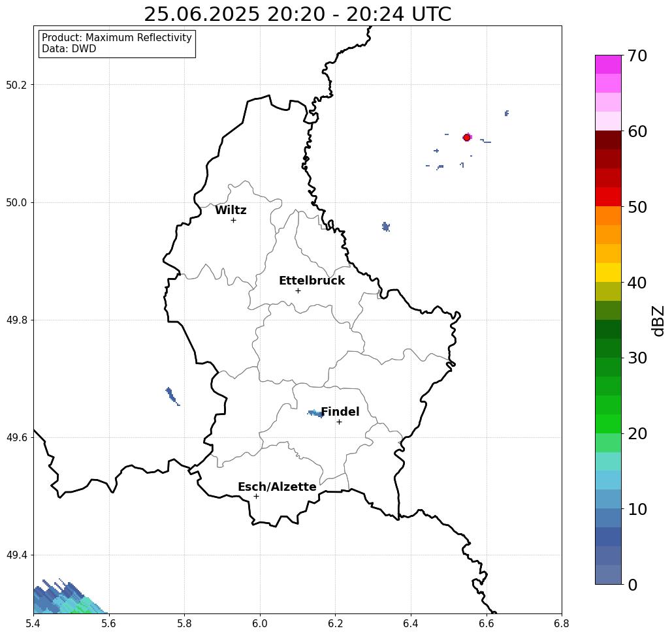
Task: Click the yellow 40 dBZ colorbar segment
Action: (608, 272)
